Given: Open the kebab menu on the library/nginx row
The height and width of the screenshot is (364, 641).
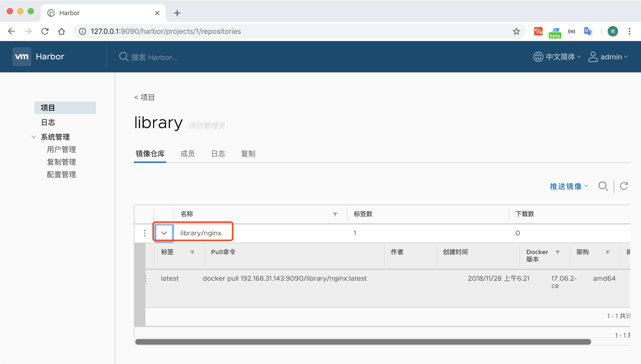Looking at the screenshot, I should [145, 233].
